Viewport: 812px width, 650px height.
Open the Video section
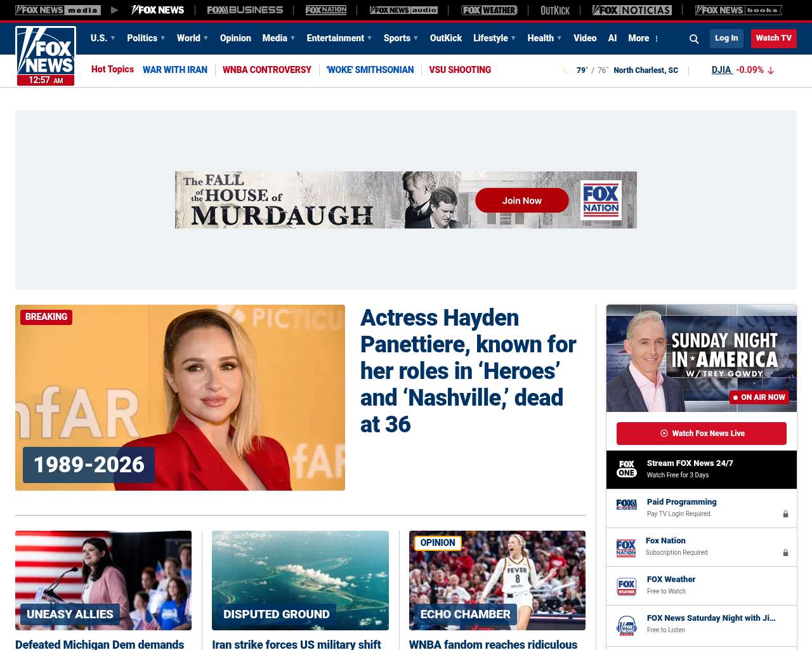[x=585, y=38]
